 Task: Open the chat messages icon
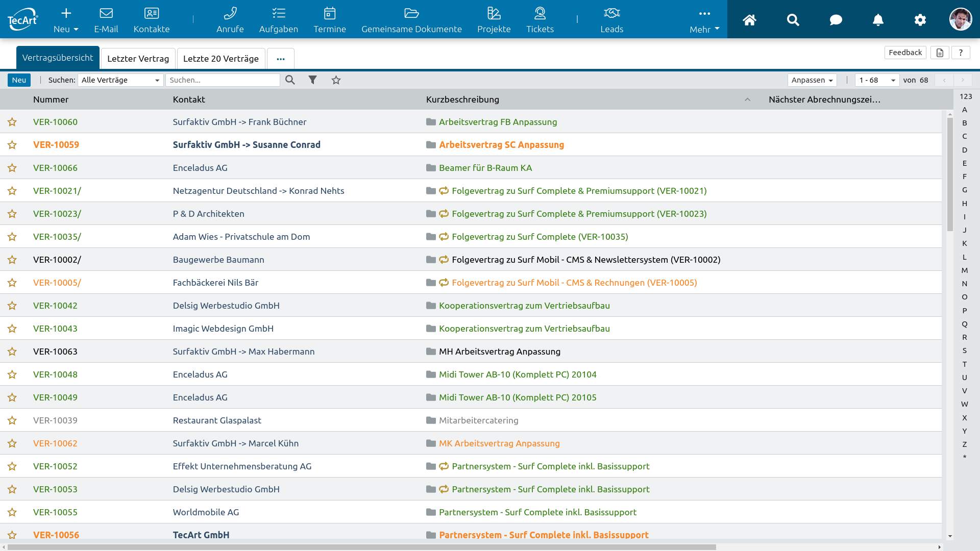(x=836, y=20)
